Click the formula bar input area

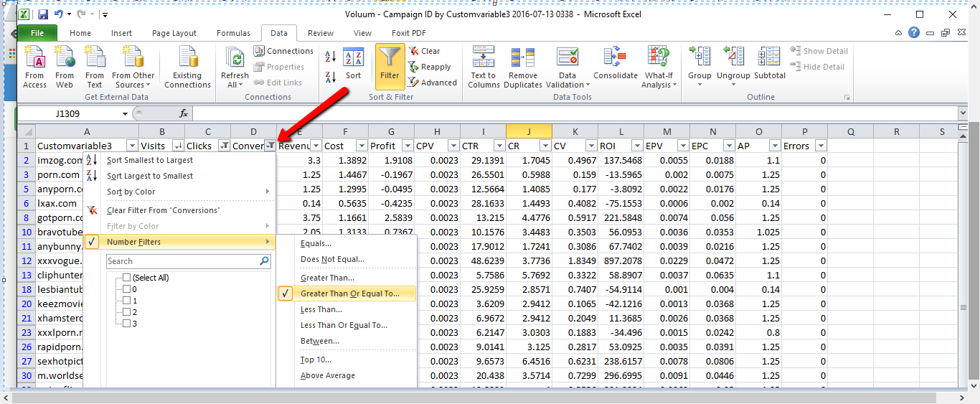(575, 113)
